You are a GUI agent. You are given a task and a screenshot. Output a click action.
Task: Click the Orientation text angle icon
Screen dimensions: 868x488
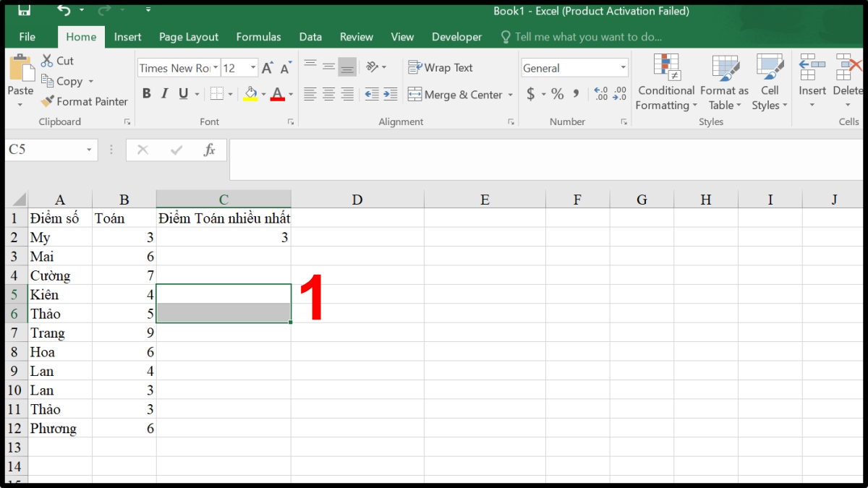point(372,67)
